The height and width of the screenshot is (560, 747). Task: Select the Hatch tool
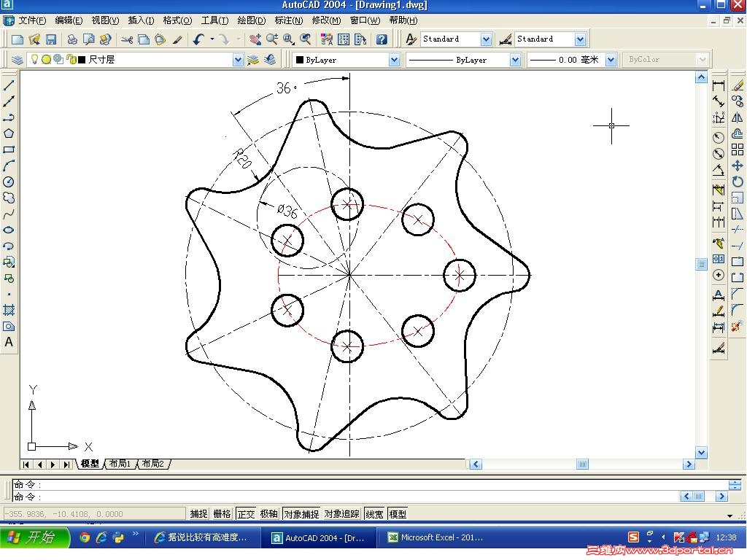[9, 310]
